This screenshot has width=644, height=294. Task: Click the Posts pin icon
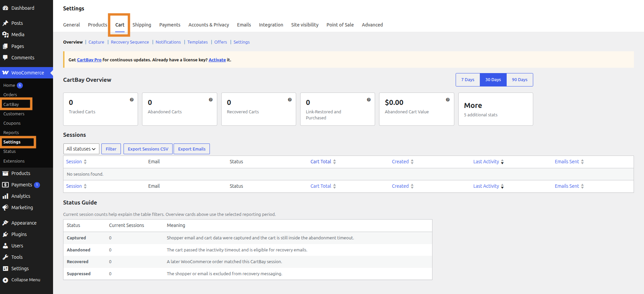point(5,23)
